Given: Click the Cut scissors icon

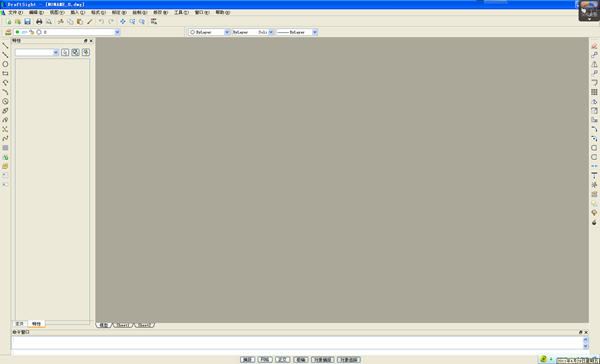Looking at the screenshot, I should pyautogui.click(x=60, y=22).
